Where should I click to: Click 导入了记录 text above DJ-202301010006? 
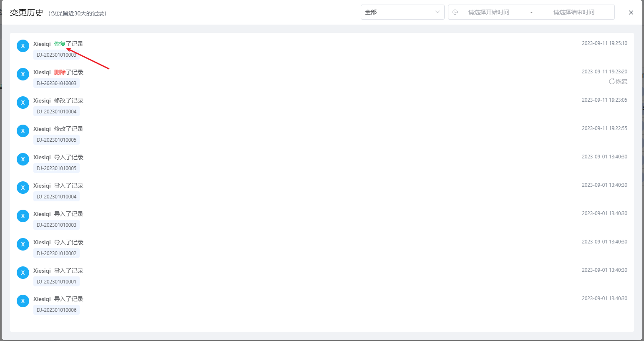tap(69, 299)
